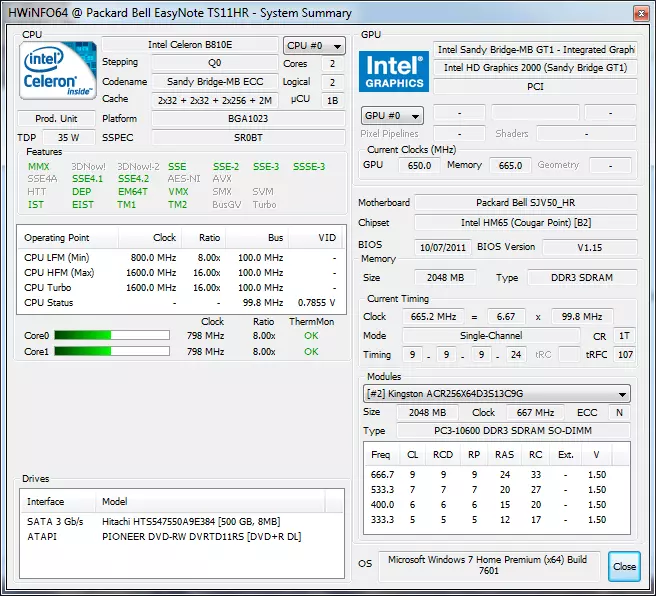
Task: Open the CPU #0 selector dropdown
Action: click(x=314, y=46)
